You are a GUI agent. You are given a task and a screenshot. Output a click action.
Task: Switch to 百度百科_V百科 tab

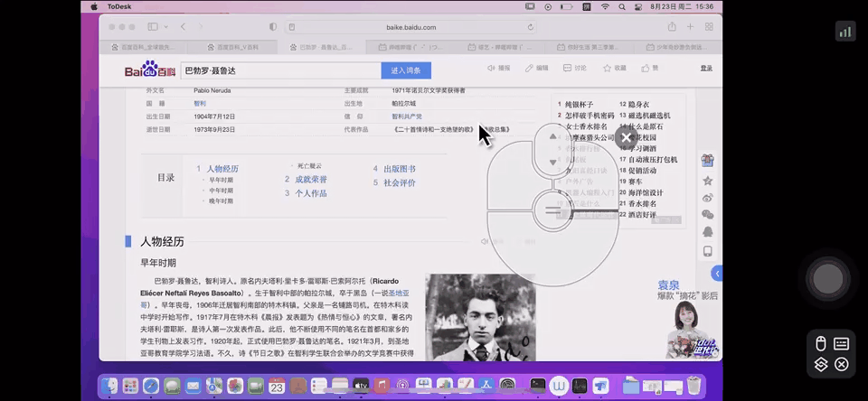point(232,47)
